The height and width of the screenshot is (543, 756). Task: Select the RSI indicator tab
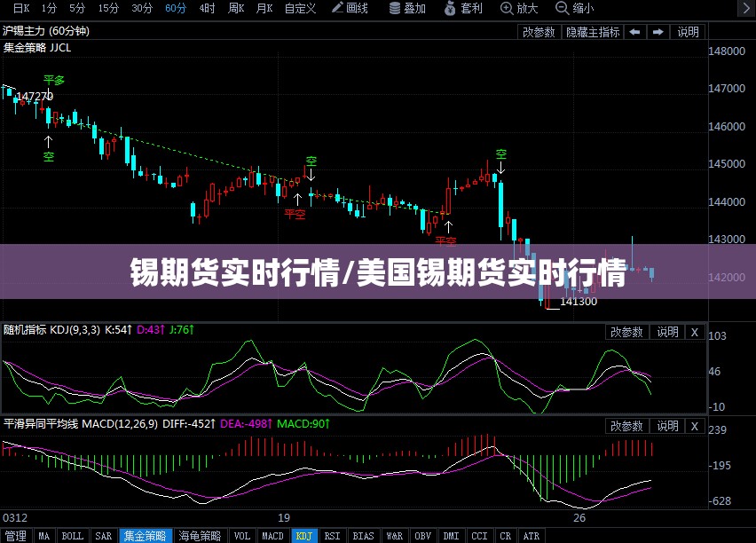332,536
